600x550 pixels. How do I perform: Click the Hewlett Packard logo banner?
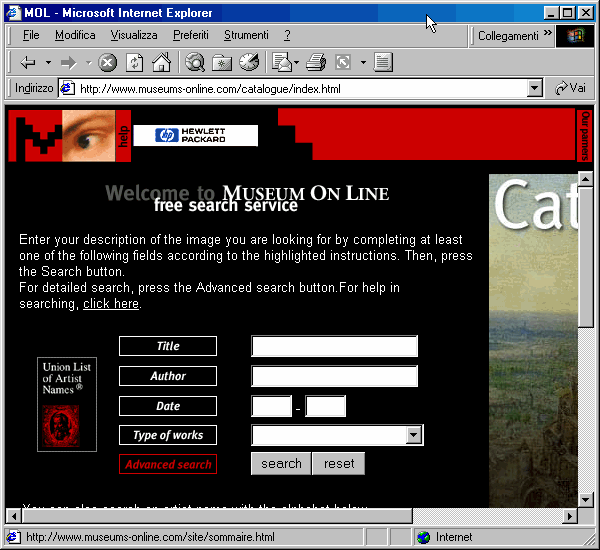195,136
